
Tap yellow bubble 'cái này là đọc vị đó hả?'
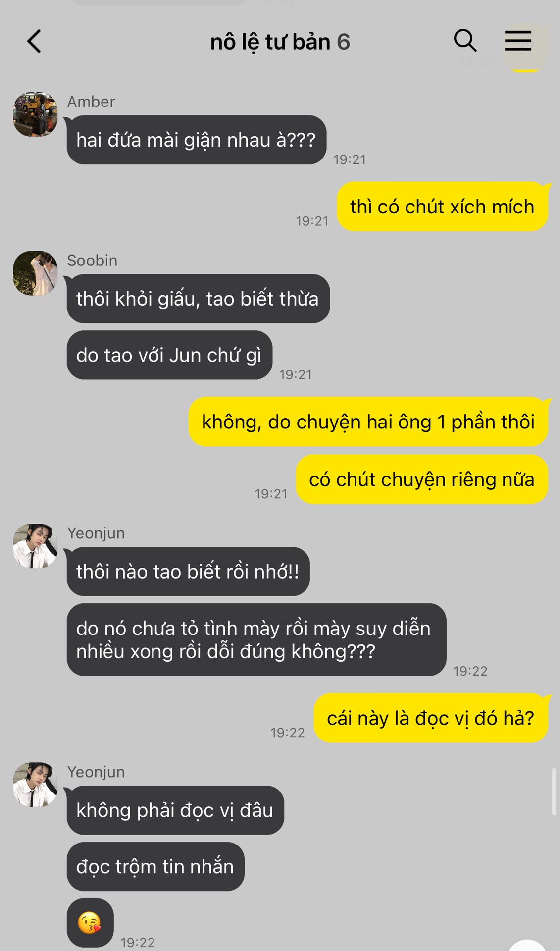(431, 718)
